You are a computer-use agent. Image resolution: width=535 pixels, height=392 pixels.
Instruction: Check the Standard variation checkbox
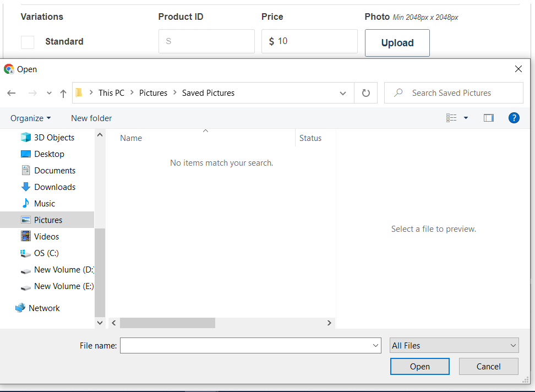(27, 42)
